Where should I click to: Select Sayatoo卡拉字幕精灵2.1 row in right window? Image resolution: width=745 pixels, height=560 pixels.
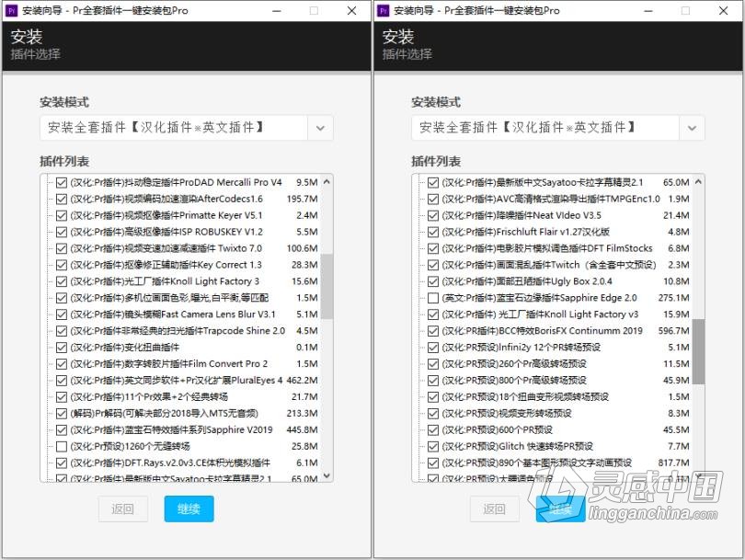click(559, 182)
